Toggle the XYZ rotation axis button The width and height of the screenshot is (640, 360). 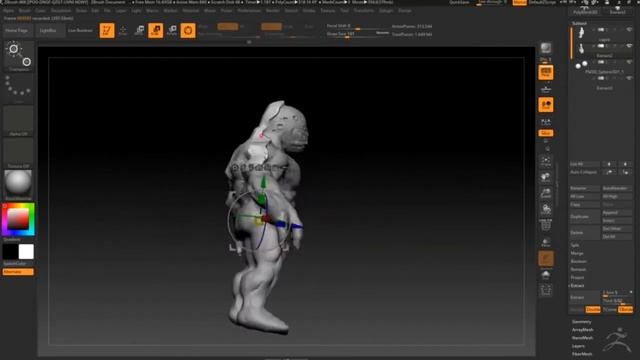[x=546, y=133]
